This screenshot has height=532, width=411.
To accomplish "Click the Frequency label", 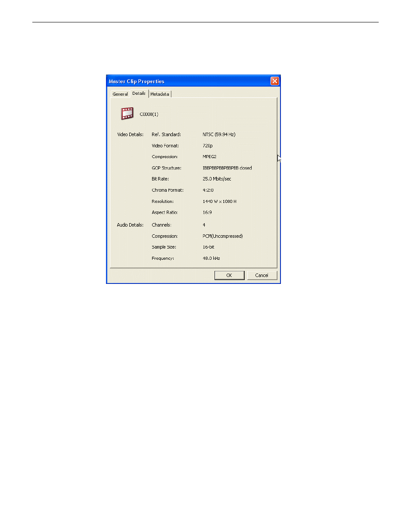I will [163, 258].
